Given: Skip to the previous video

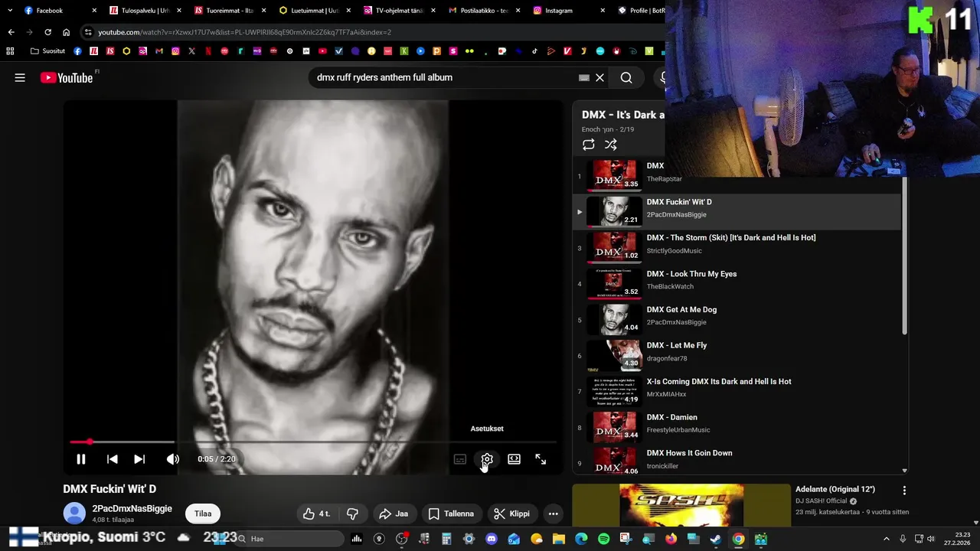Looking at the screenshot, I should point(112,459).
